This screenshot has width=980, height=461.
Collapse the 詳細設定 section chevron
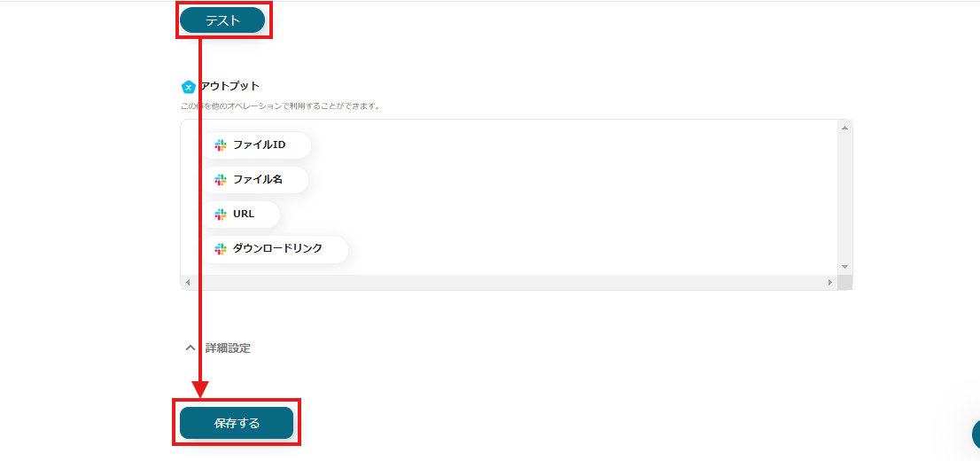pyautogui.click(x=191, y=348)
